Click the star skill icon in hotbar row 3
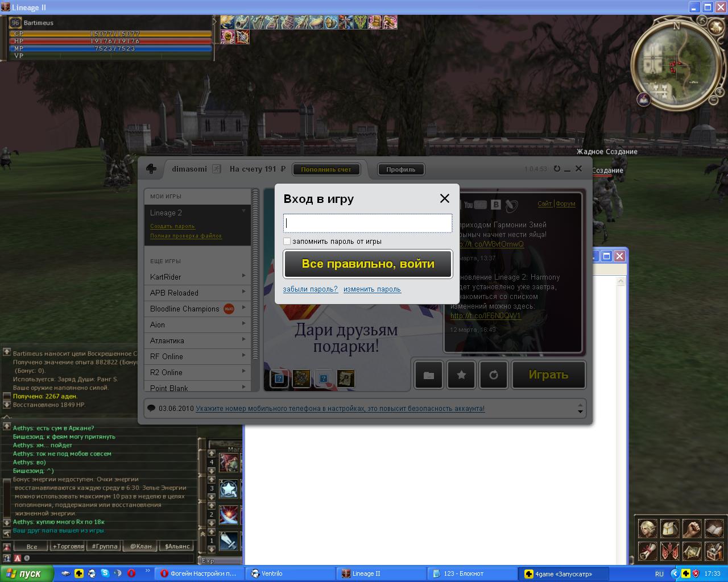Image resolution: width=728 pixels, height=582 pixels. pos(229,489)
